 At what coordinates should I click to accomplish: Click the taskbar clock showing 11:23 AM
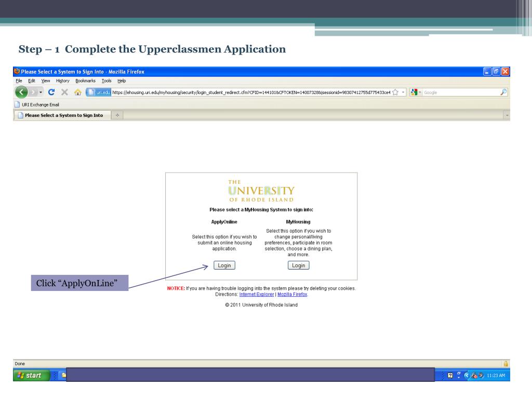[x=496, y=376]
